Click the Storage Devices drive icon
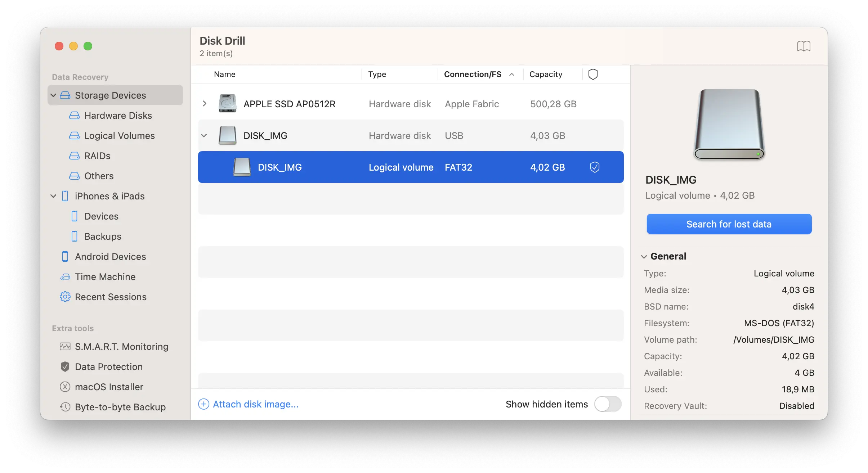 65,95
